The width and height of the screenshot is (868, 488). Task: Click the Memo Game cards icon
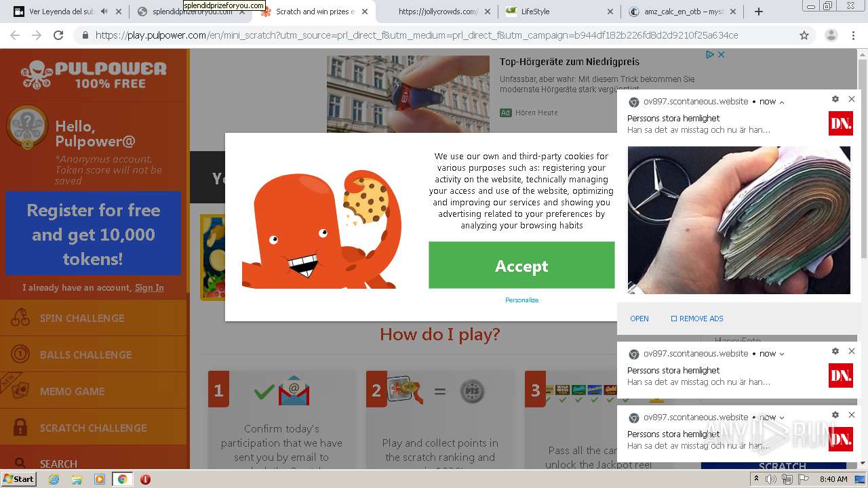coord(20,391)
